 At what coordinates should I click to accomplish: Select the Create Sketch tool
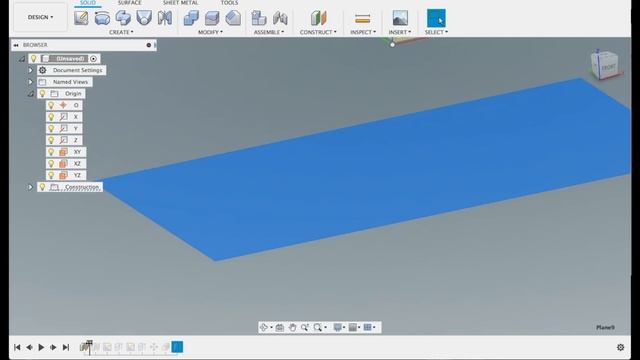click(x=81, y=18)
